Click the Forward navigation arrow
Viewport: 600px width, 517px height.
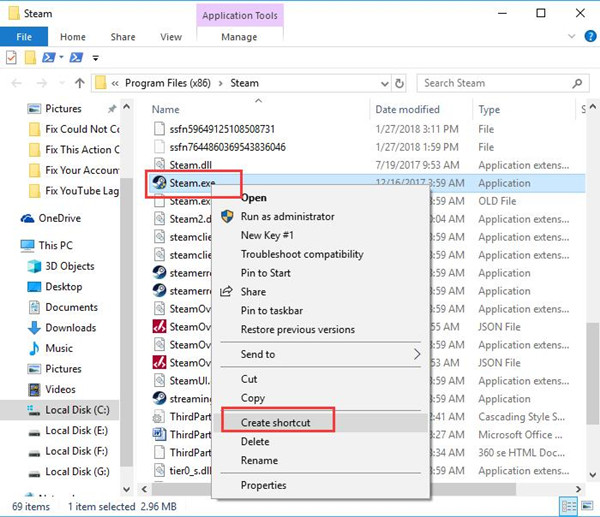(42, 83)
